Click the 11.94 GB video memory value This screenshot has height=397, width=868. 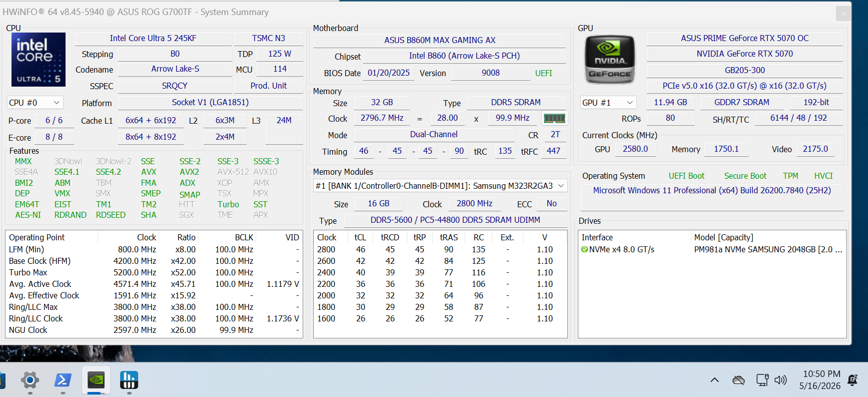(670, 103)
